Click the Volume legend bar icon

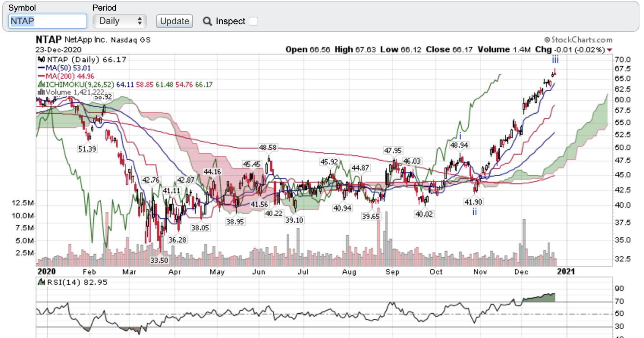coord(41,92)
